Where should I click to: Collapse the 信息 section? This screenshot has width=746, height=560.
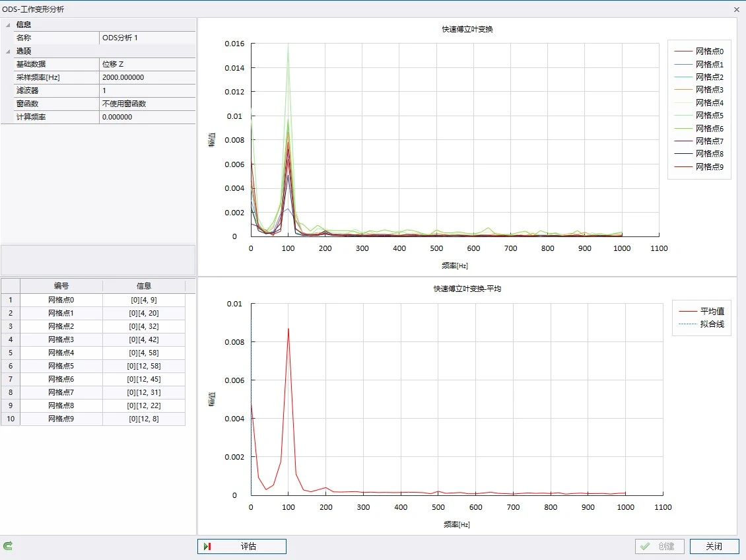(9, 24)
